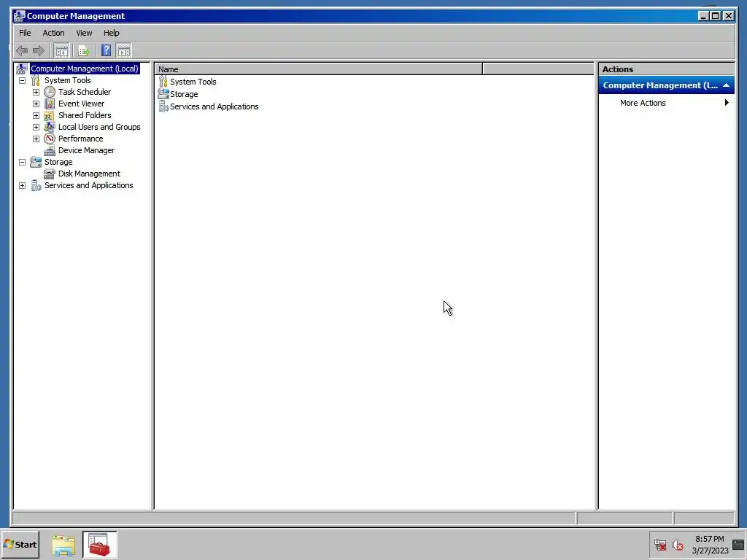Select Disk Management label in tree
This screenshot has height=560, width=747.
(89, 174)
